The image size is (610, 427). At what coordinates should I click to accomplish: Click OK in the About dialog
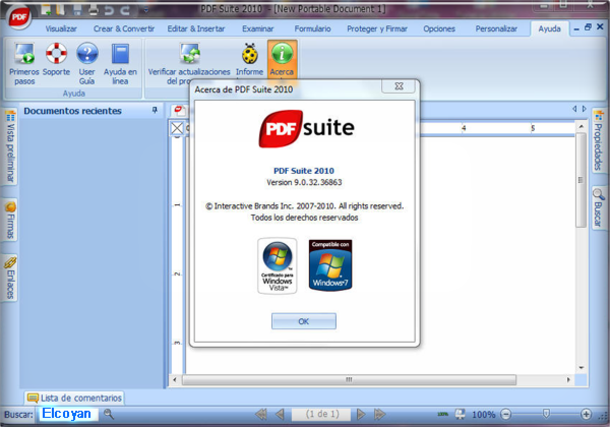click(304, 321)
